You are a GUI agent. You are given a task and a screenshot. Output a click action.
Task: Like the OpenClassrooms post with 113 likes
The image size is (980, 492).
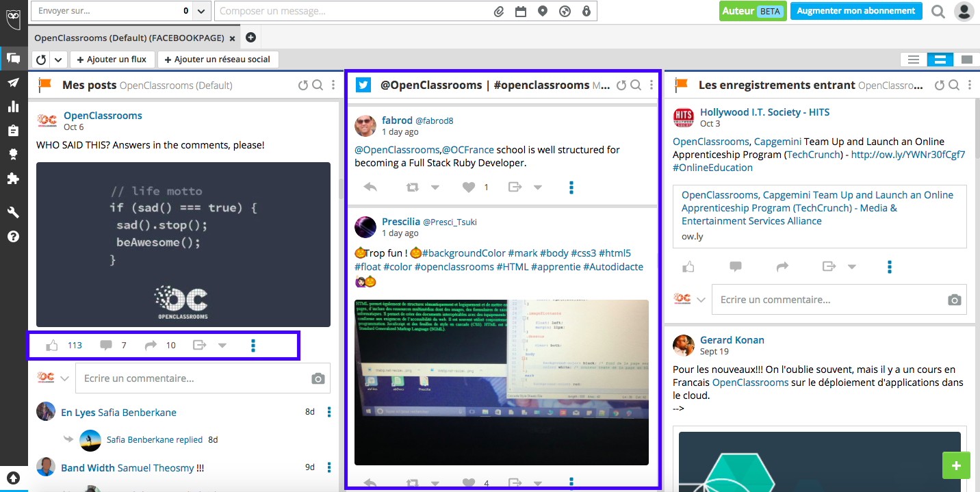click(x=52, y=346)
